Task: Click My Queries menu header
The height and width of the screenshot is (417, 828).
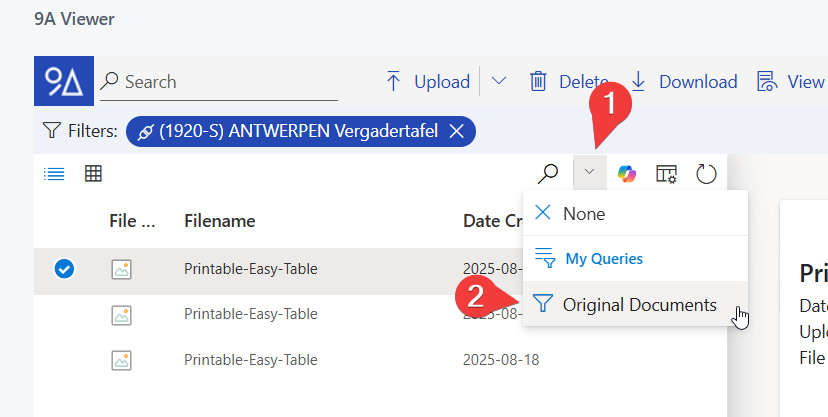Action: (x=603, y=259)
